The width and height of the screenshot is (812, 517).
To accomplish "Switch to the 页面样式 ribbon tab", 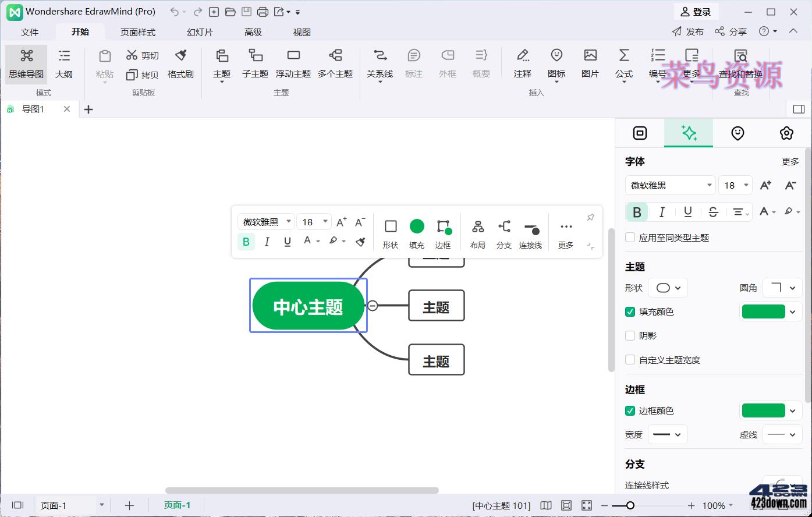I will click(x=137, y=32).
